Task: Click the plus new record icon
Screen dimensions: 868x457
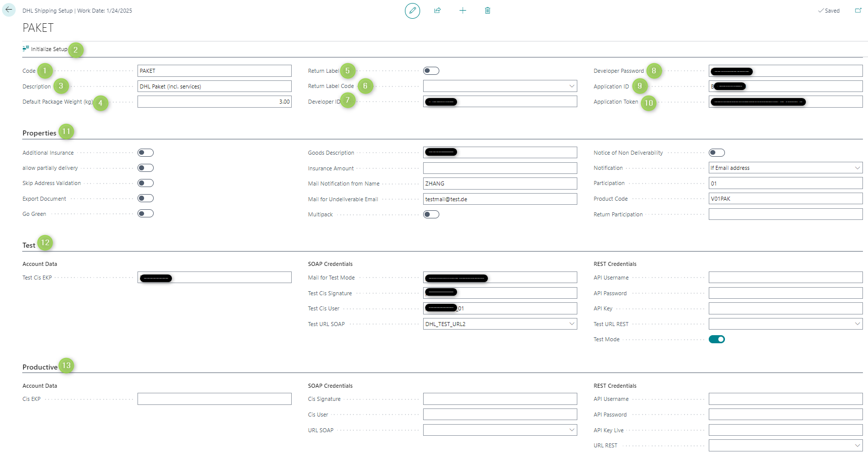Action: [x=463, y=11]
